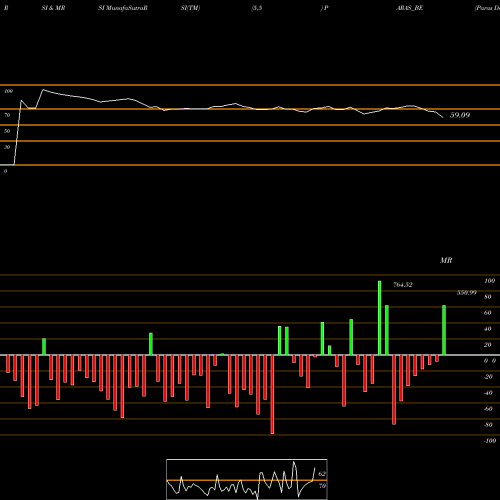Click the RSI axis label 50
The height and width of the screenshot is (500, 500).
click(7, 131)
